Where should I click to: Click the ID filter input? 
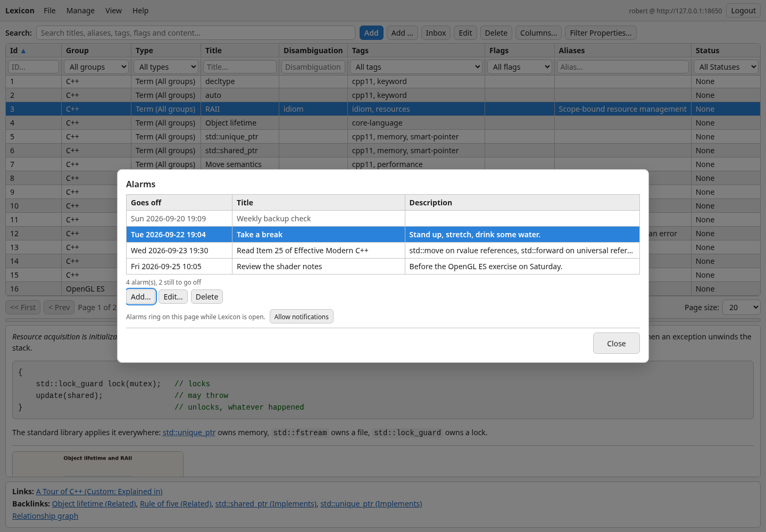coord(34,67)
